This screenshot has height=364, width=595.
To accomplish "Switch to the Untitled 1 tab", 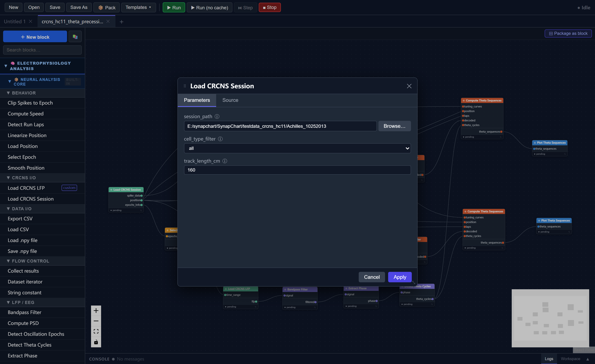I will (15, 21).
